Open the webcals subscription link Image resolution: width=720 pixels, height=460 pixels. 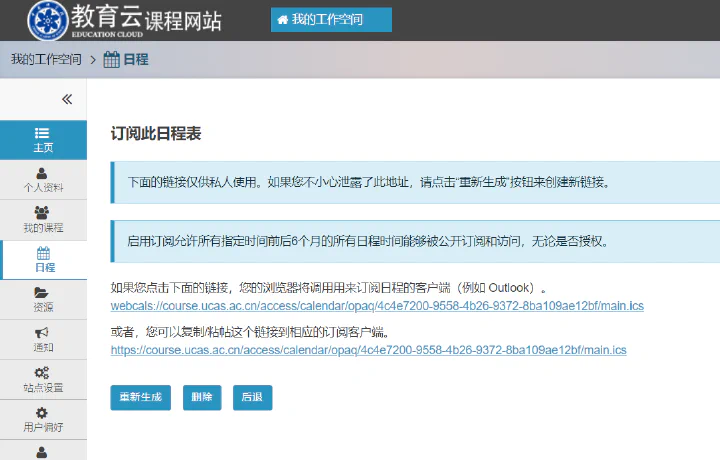[x=377, y=306]
